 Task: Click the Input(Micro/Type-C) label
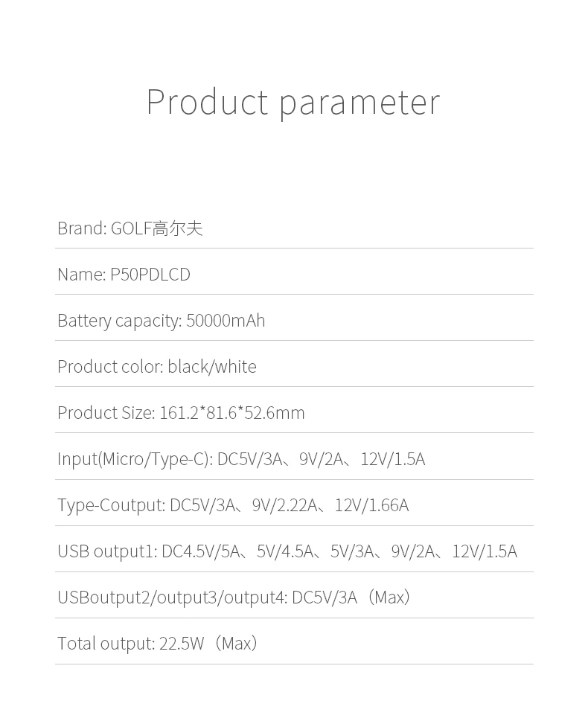click(x=135, y=459)
